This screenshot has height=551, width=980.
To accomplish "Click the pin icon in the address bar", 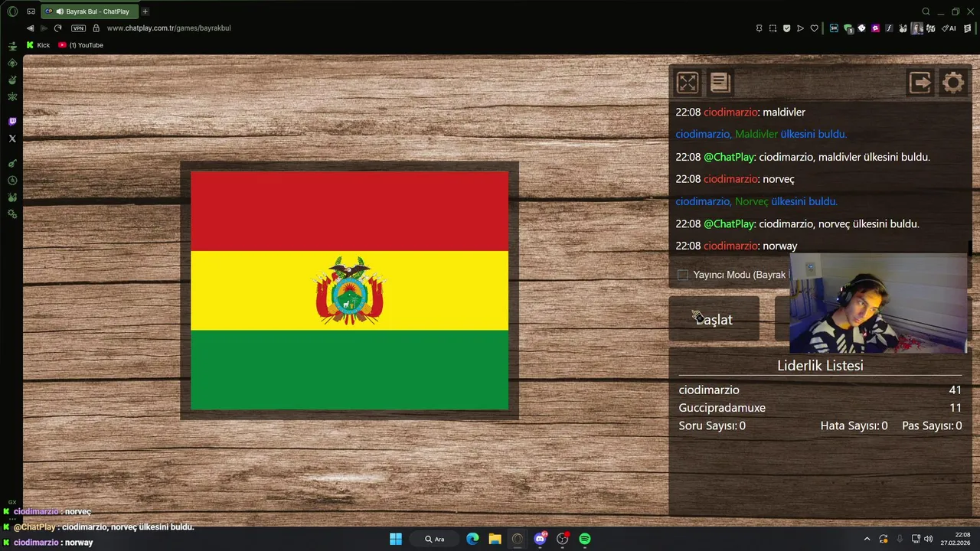I will coord(759,28).
